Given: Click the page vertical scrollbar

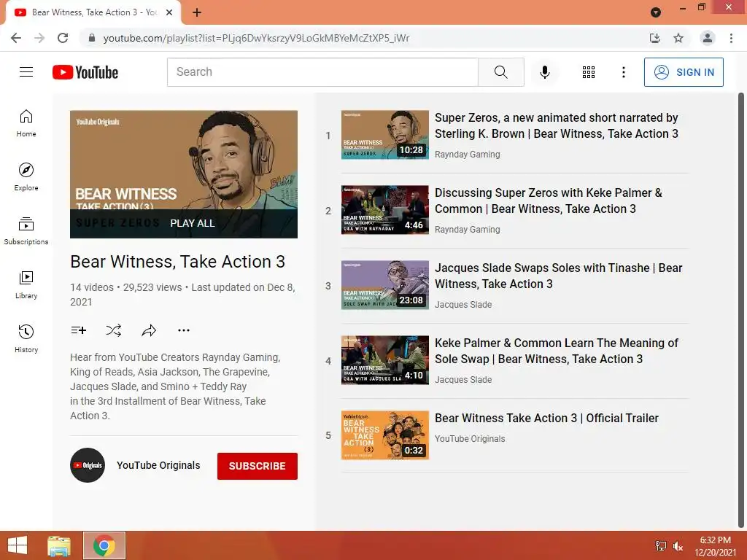Looking at the screenshot, I should pos(741,309).
